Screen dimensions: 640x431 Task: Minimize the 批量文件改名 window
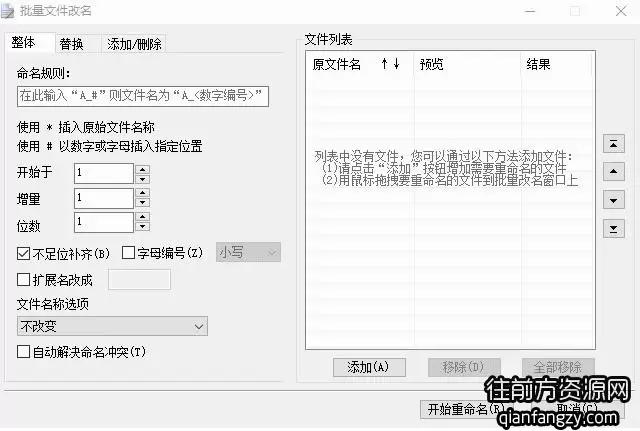(x=530, y=11)
